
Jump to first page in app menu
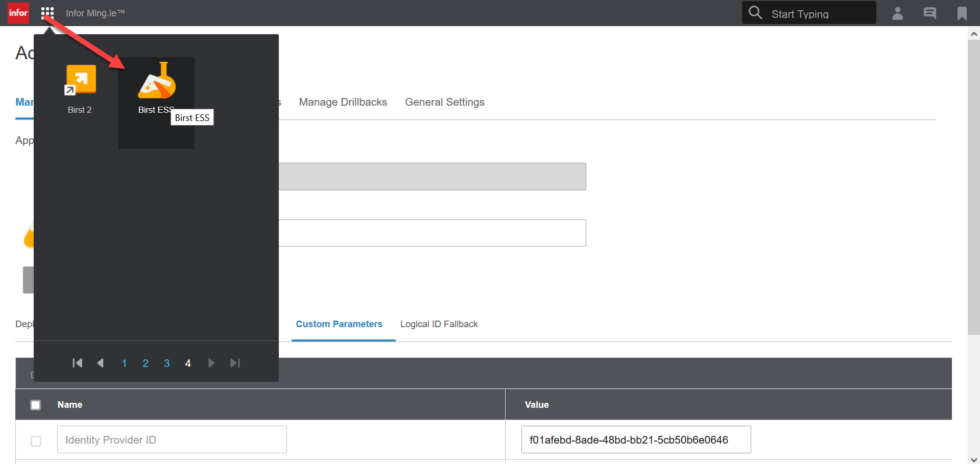click(x=78, y=363)
